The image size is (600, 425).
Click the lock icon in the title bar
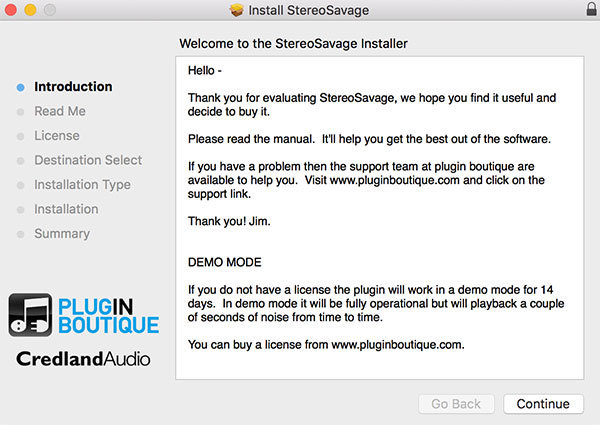tap(588, 10)
